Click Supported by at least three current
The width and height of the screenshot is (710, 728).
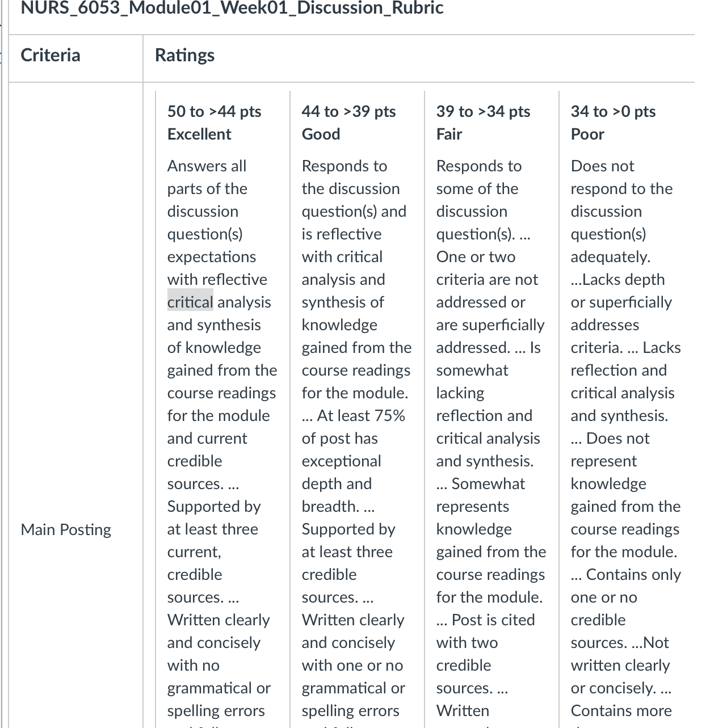pos(214,529)
